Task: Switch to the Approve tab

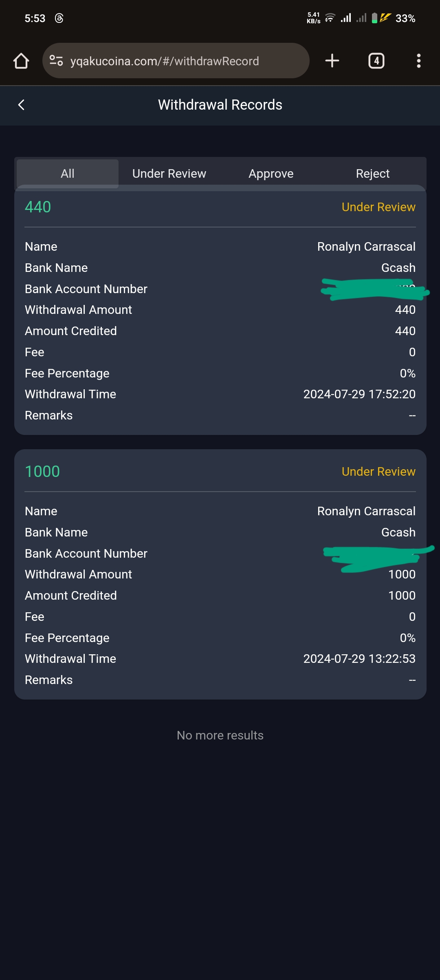Action: point(271,174)
